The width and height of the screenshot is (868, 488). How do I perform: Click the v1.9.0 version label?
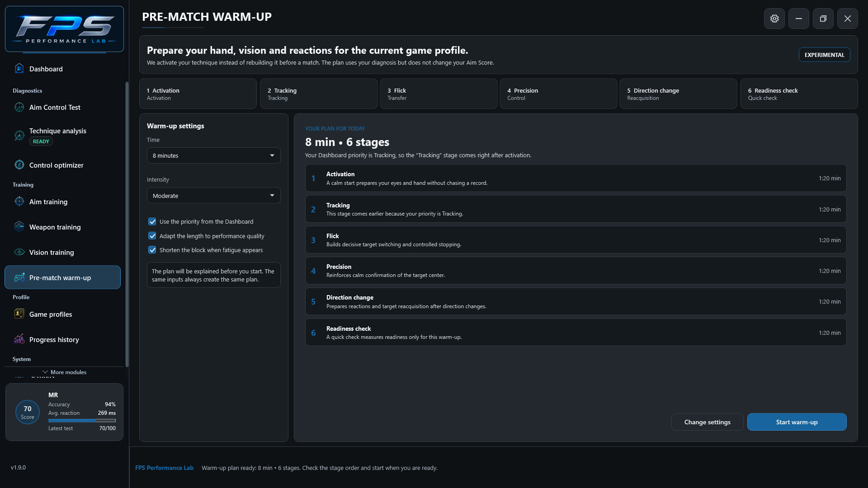[x=18, y=468]
